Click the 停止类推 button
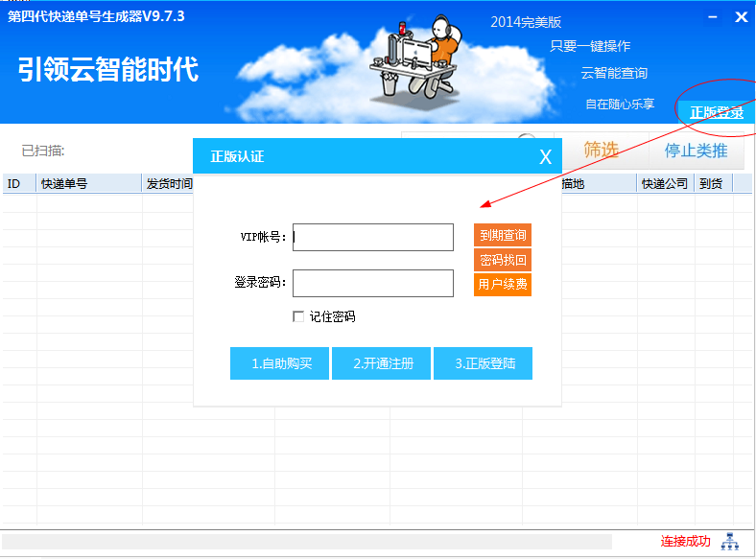Viewport: 756px width, 559px height. click(x=696, y=151)
